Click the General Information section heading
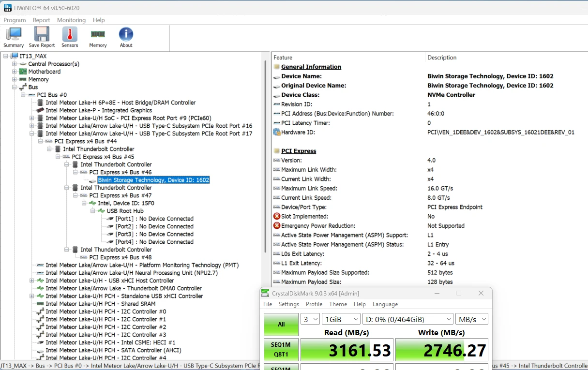Image resolution: width=588 pixels, height=370 pixels. tap(311, 67)
